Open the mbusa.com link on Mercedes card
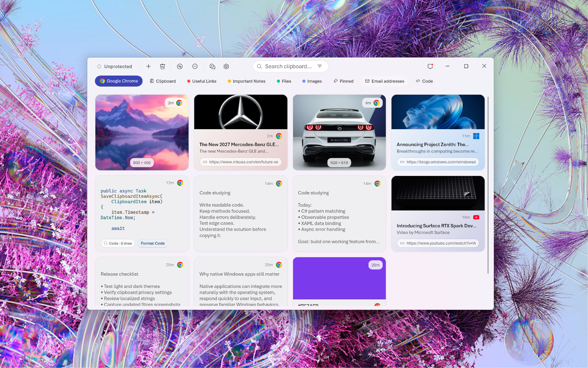 pyautogui.click(x=241, y=162)
